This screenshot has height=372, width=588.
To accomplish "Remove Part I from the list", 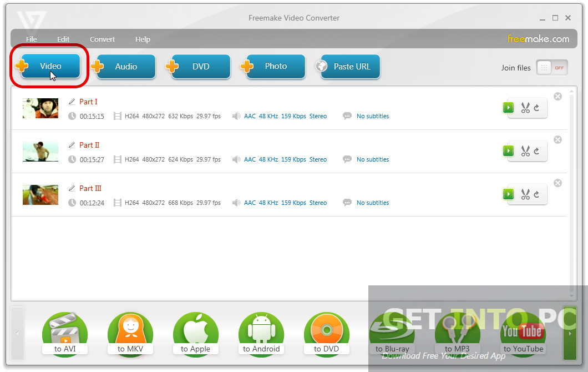I will (558, 97).
